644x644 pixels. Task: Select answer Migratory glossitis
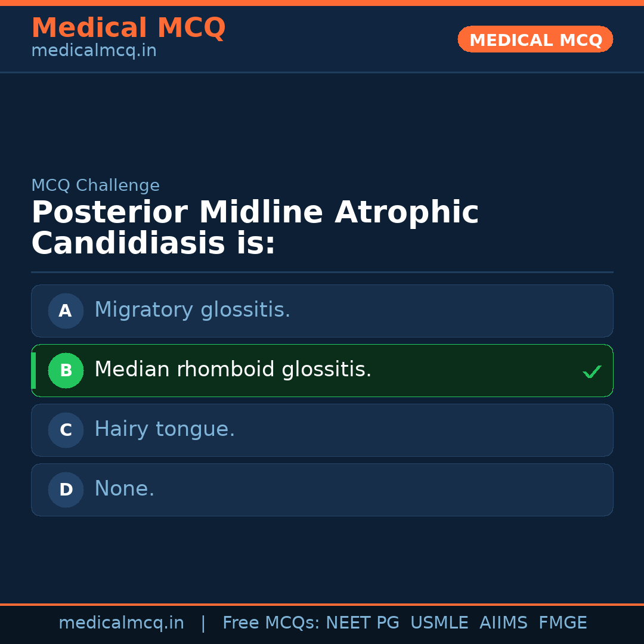coord(192,310)
